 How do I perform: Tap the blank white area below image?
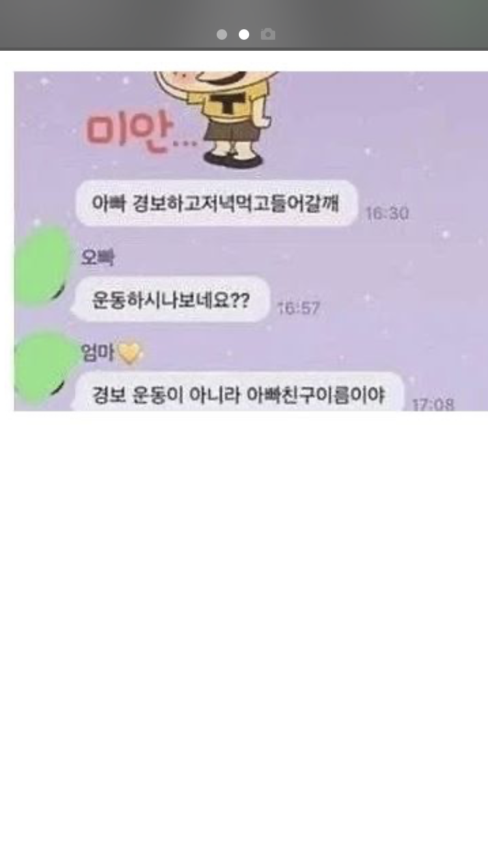[244, 638]
